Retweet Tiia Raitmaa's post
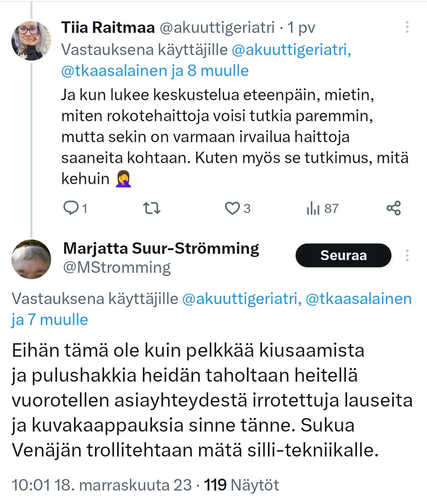The width and height of the screenshot is (427, 504). pos(152,208)
